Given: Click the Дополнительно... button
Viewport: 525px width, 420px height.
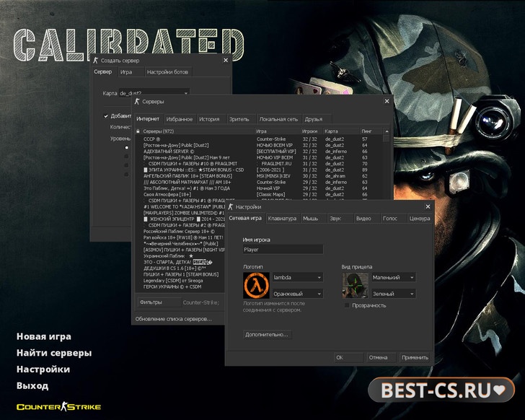Looking at the screenshot, I should pyautogui.click(x=267, y=335).
